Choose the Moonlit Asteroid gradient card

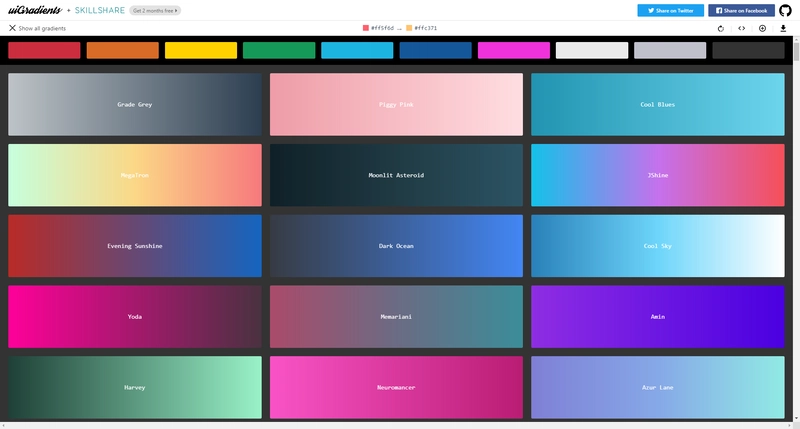click(x=396, y=175)
